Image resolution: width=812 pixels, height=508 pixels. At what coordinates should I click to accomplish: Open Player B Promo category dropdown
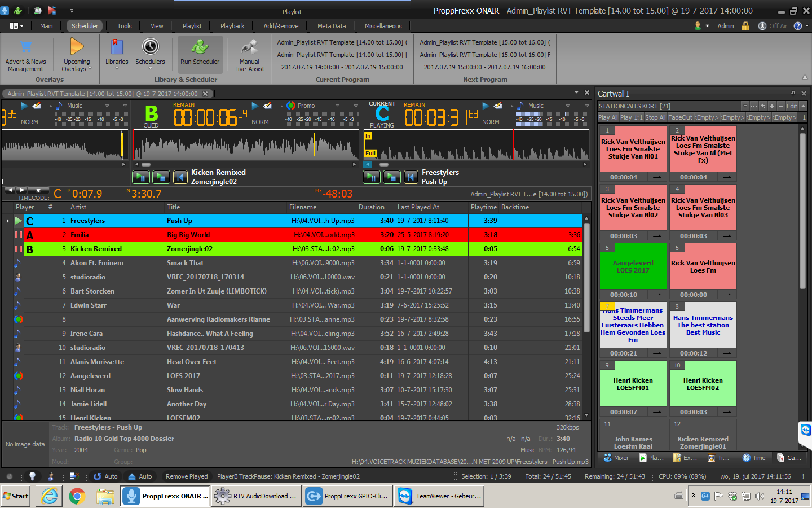(337, 106)
